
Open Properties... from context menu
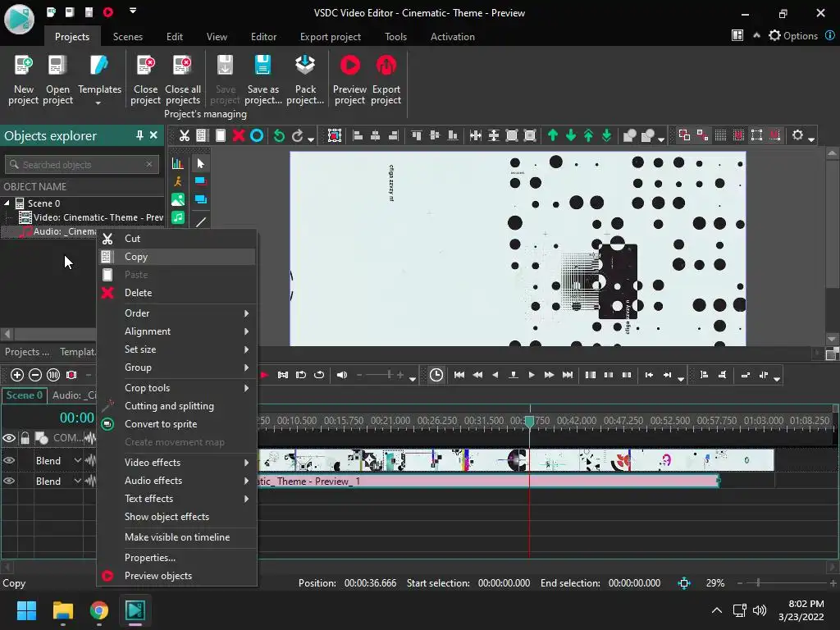click(x=177, y=558)
